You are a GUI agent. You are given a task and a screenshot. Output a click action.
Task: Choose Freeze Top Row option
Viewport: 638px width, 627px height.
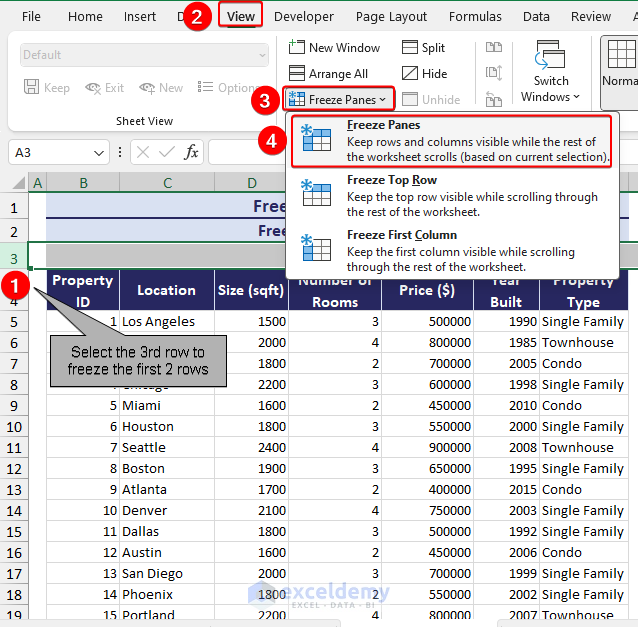tap(452, 196)
